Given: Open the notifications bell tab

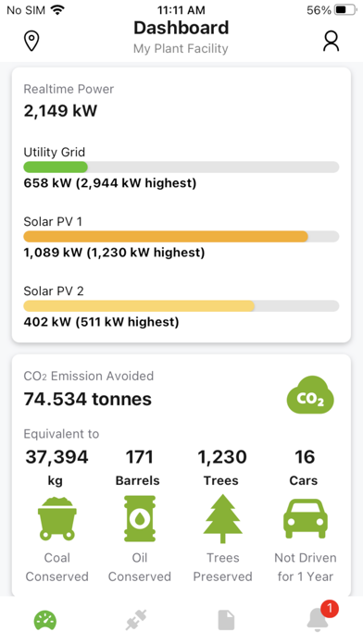Looking at the screenshot, I should pos(318,620).
